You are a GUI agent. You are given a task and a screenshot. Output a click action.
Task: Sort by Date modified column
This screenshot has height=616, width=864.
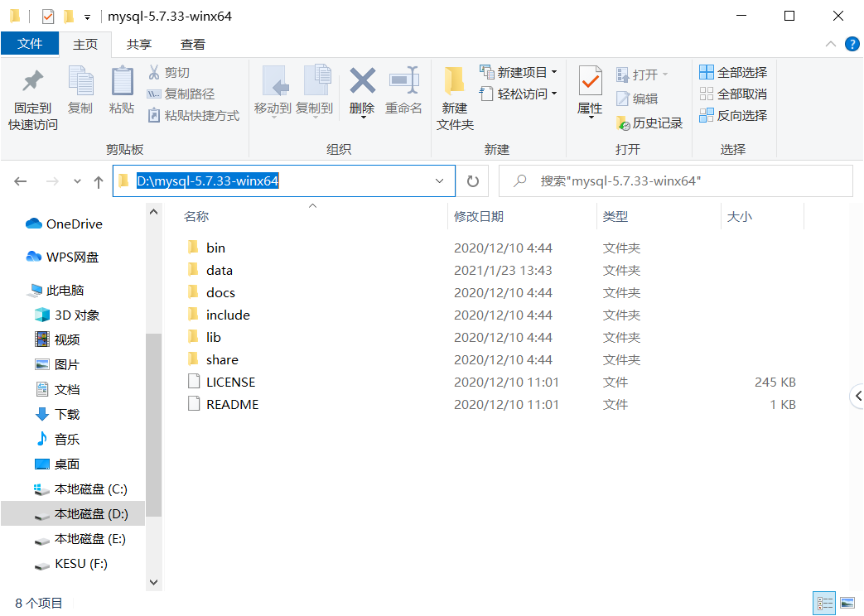[523, 217]
